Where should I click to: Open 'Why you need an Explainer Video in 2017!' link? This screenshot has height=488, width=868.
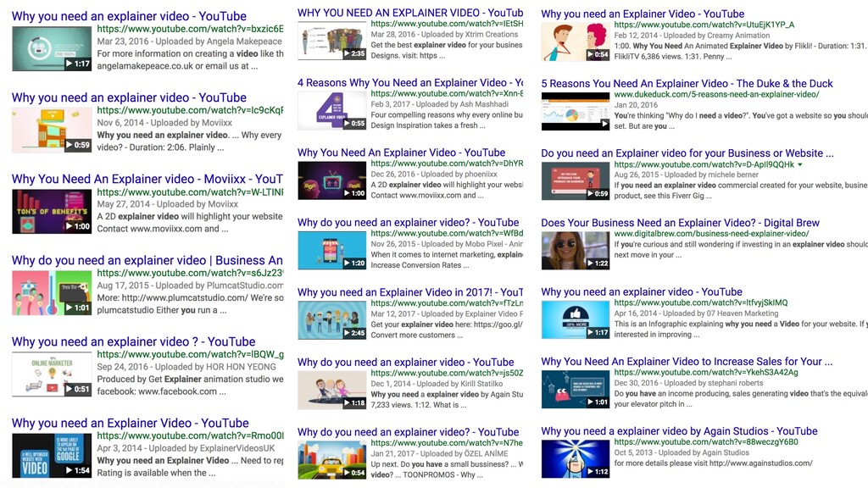pyautogui.click(x=410, y=292)
